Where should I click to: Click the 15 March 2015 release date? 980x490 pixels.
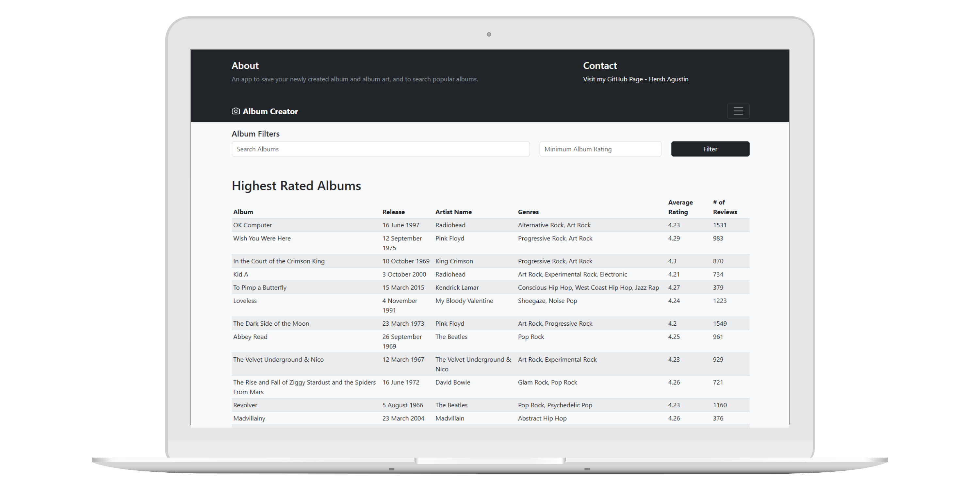[403, 287]
